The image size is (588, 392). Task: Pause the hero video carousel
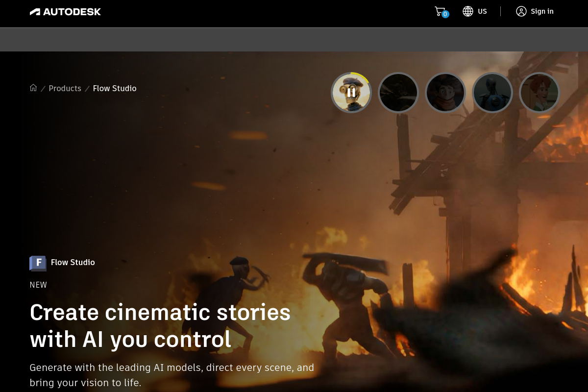351,93
